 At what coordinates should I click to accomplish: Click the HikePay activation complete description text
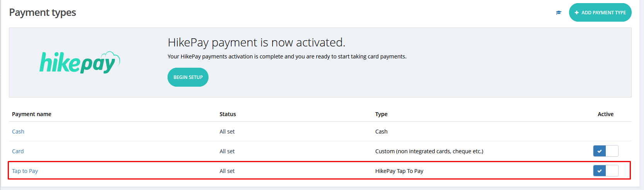click(287, 56)
